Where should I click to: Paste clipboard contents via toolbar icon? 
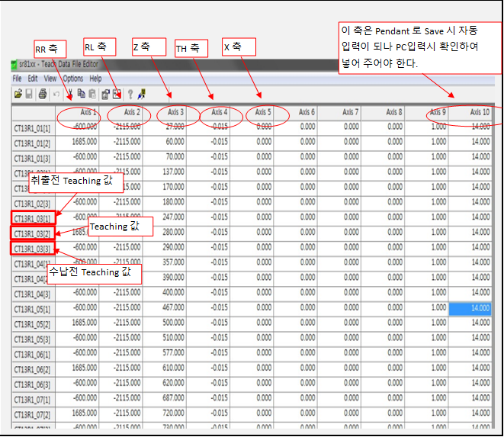pyautogui.click(x=92, y=94)
